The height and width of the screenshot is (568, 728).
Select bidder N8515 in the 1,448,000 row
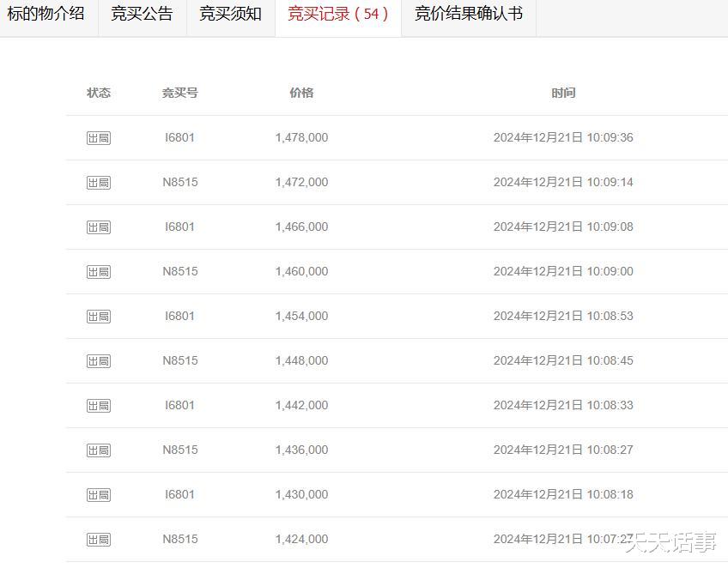pyautogui.click(x=180, y=360)
